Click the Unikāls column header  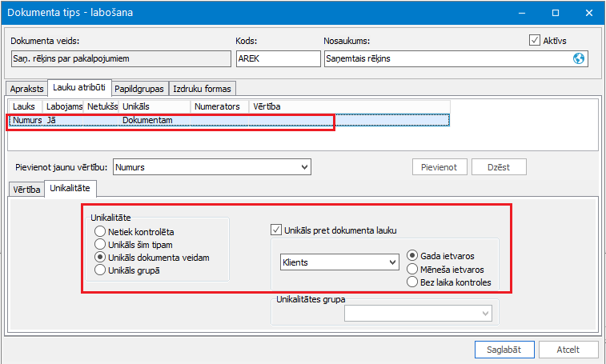[x=155, y=106]
